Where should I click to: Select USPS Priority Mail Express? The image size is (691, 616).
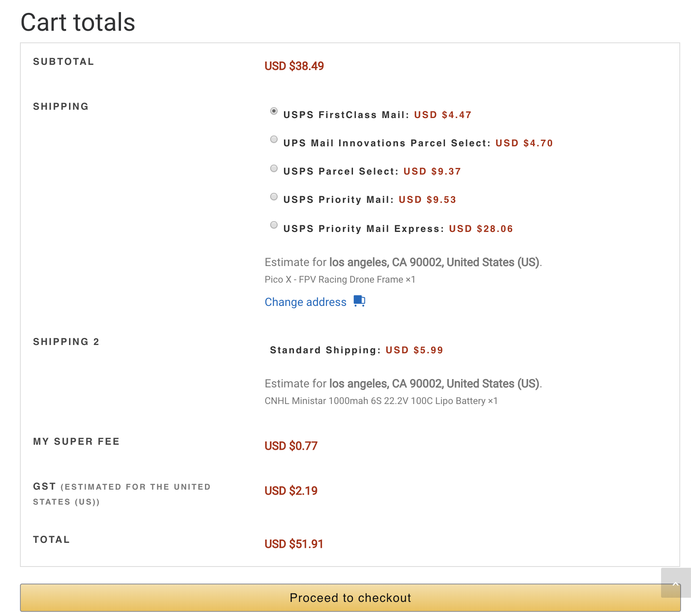click(x=274, y=225)
